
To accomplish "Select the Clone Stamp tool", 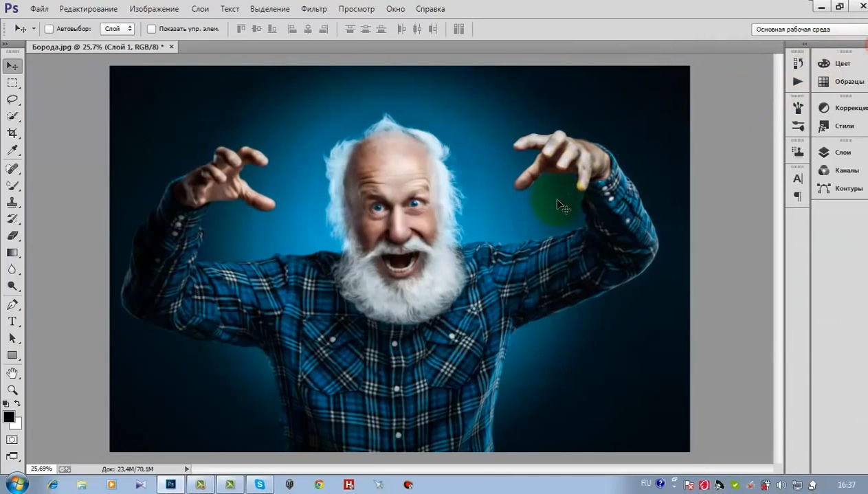I will pos(12,203).
